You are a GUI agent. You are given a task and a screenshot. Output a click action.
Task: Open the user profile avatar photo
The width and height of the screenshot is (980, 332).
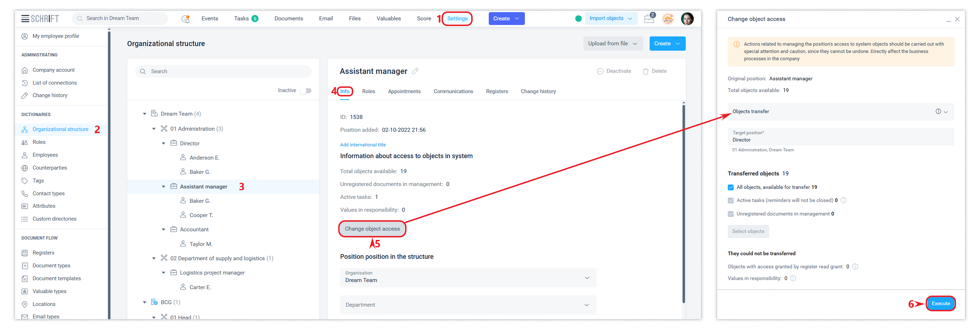pos(687,19)
